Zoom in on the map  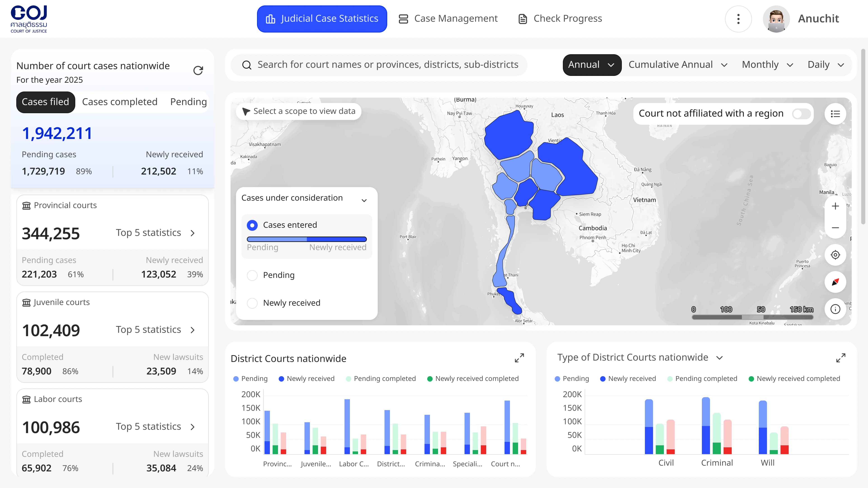835,206
